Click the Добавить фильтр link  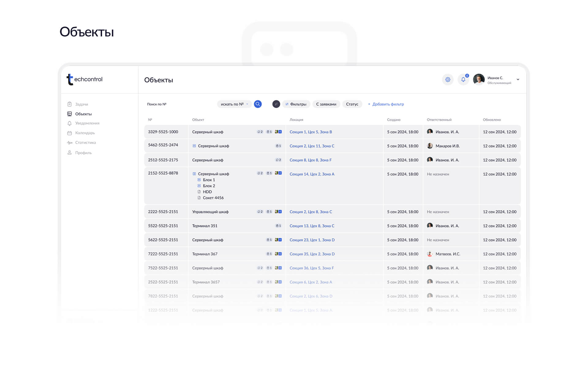386,104
